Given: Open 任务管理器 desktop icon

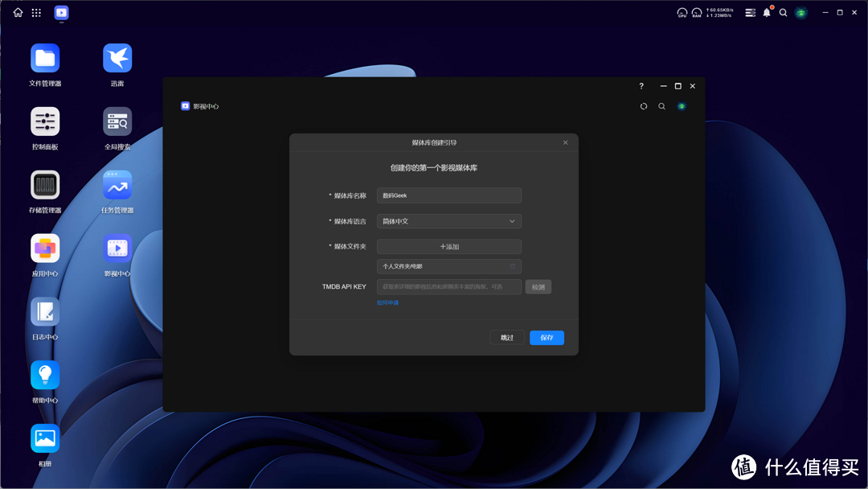Looking at the screenshot, I should 117,185.
